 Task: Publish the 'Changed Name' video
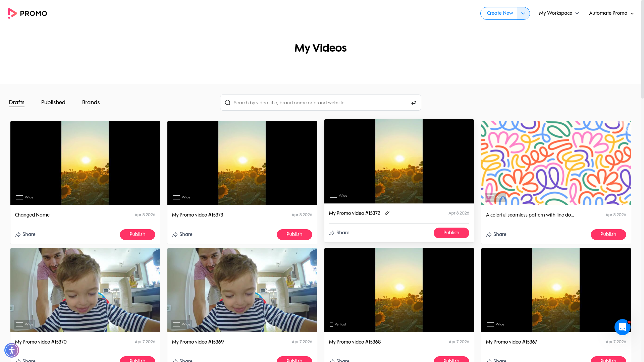pyautogui.click(x=138, y=234)
